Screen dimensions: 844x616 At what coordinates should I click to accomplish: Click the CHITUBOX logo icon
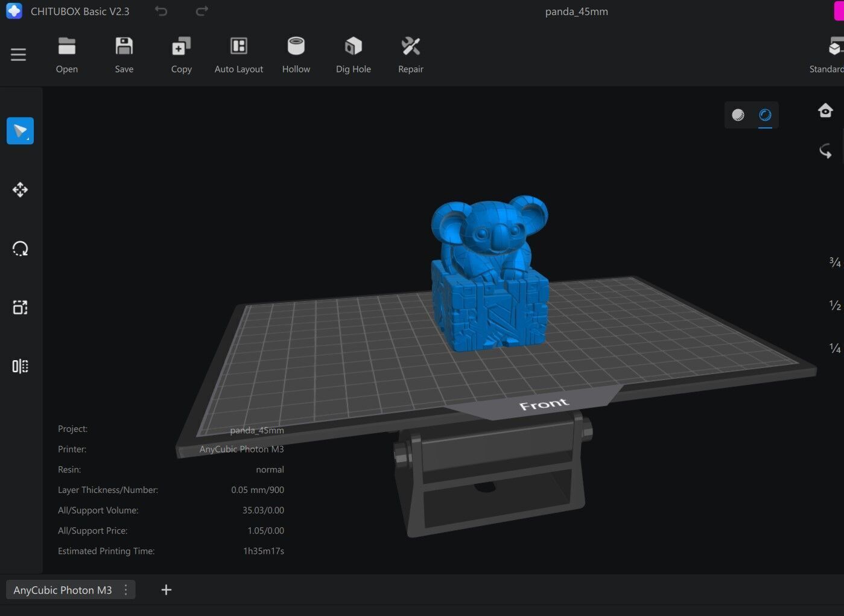(x=14, y=11)
